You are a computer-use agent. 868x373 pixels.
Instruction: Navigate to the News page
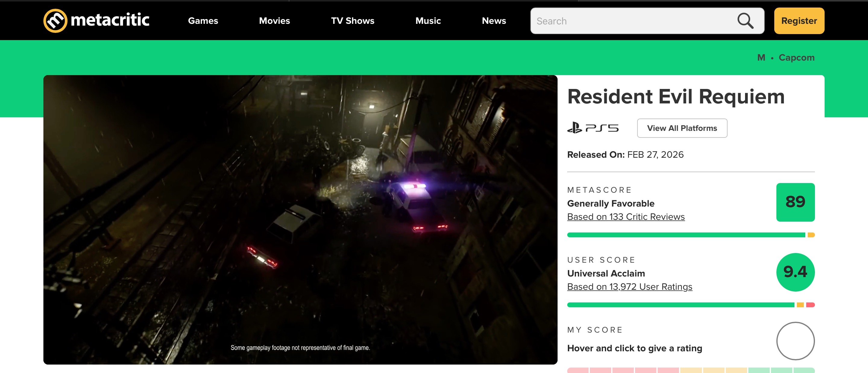click(x=494, y=21)
